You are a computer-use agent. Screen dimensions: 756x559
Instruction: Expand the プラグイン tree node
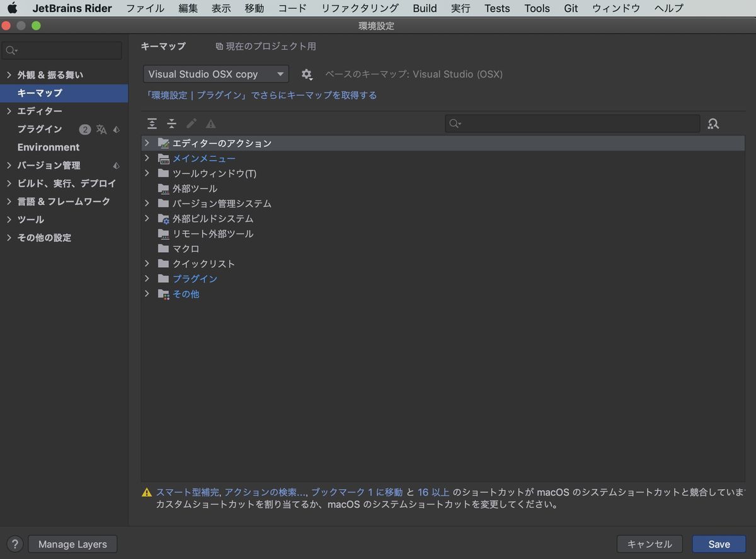click(147, 279)
